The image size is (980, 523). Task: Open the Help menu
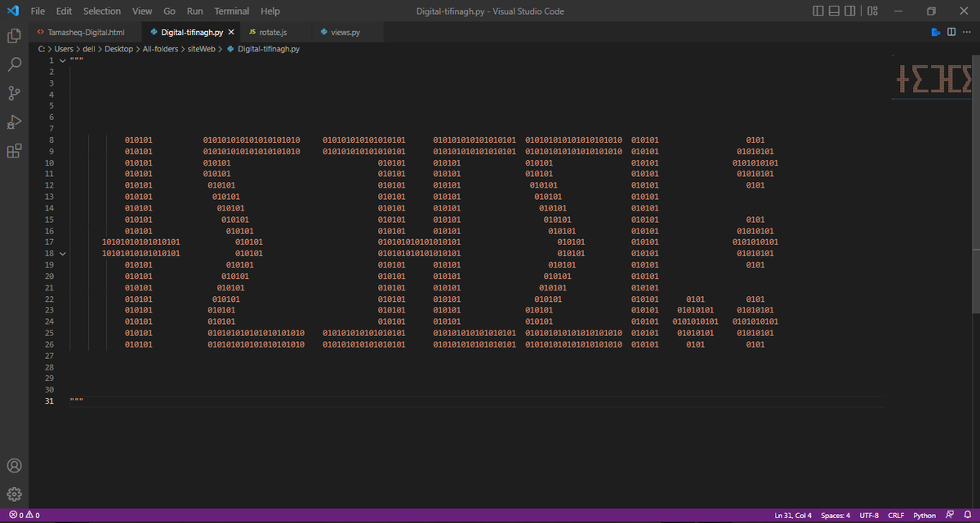[270, 11]
